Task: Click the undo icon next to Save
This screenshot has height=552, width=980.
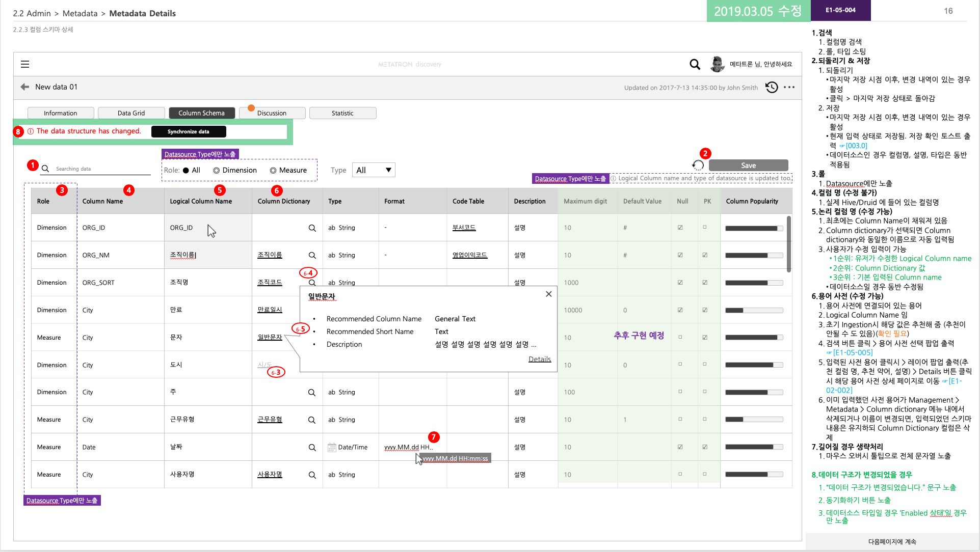Action: tap(698, 165)
